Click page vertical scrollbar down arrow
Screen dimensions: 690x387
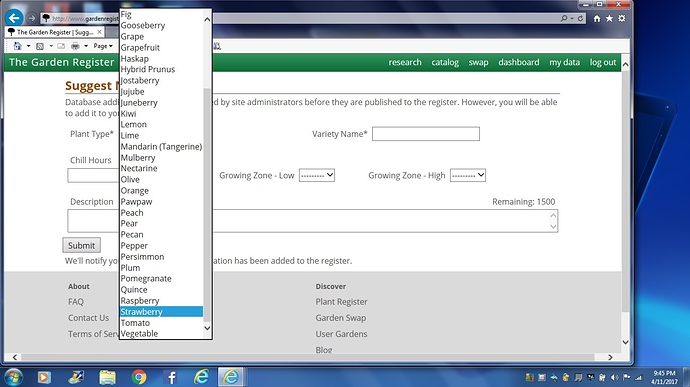pos(625,342)
